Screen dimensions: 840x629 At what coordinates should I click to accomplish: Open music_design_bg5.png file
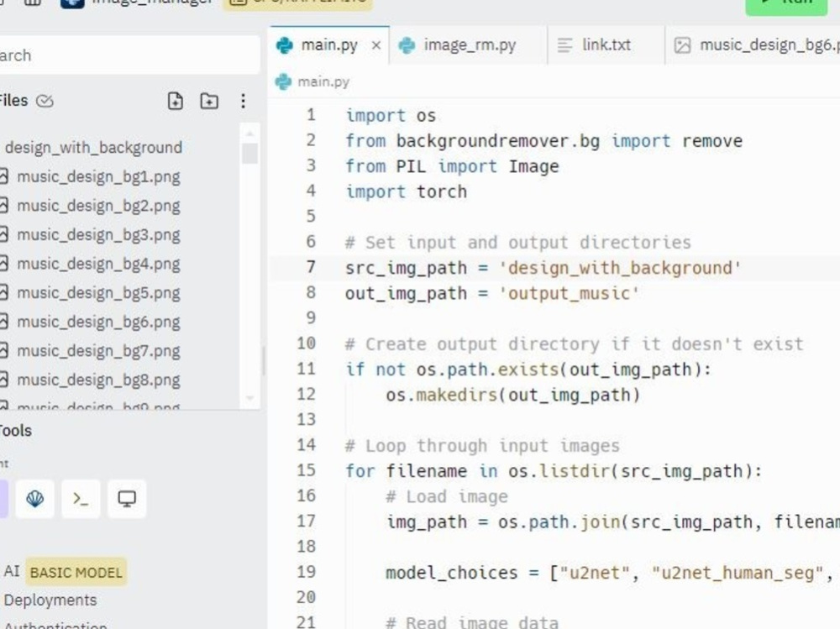tap(98, 292)
